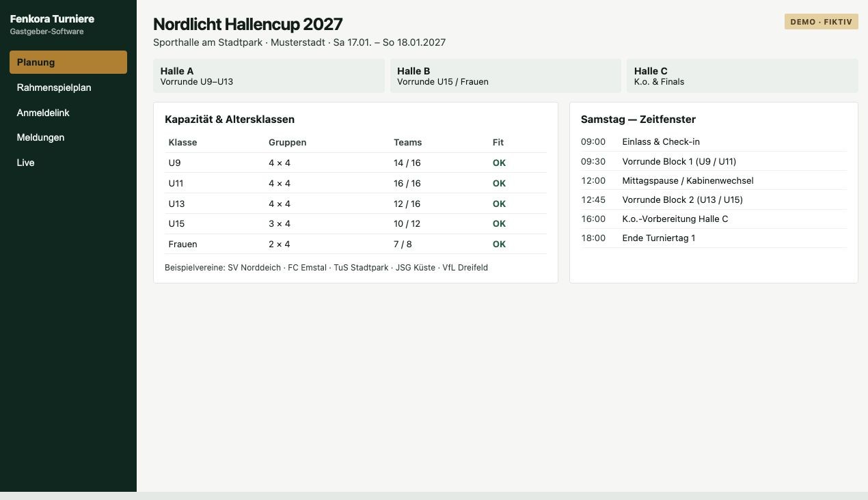The image size is (868, 500).
Task: Select the Halle B card
Action: tap(506, 76)
